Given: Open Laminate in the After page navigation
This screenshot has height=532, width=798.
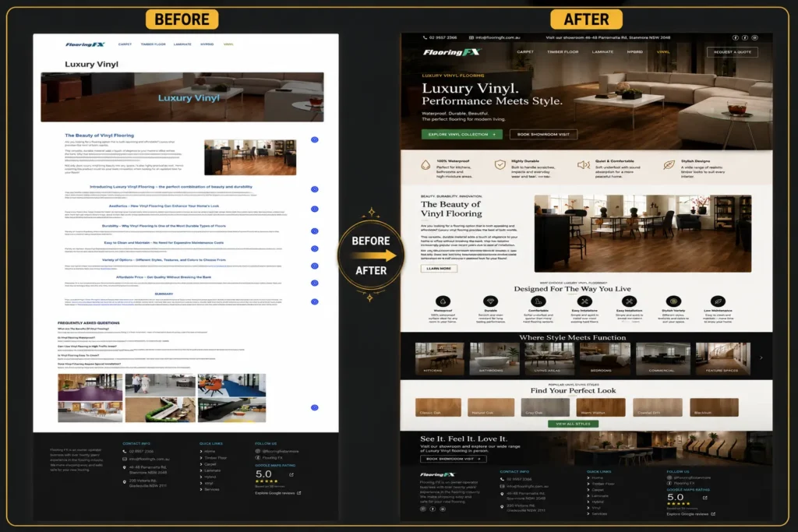Looking at the screenshot, I should click(602, 52).
